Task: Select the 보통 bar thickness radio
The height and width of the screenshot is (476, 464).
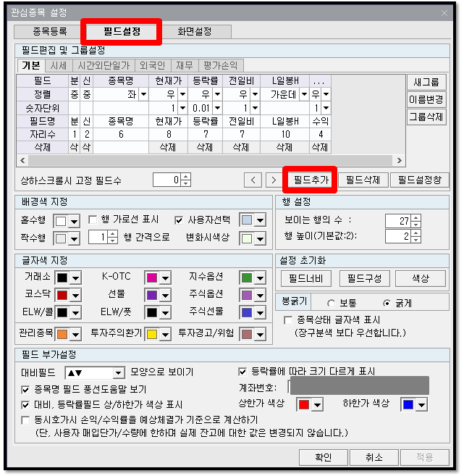Action: (332, 303)
